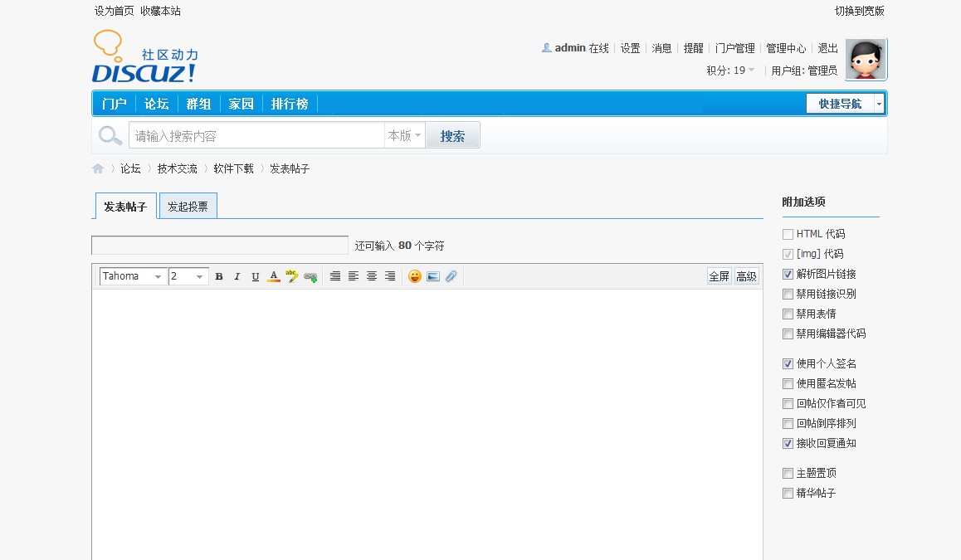The width and height of the screenshot is (961, 560).
Task: Click the paperclip attachment icon
Action: coord(451,276)
